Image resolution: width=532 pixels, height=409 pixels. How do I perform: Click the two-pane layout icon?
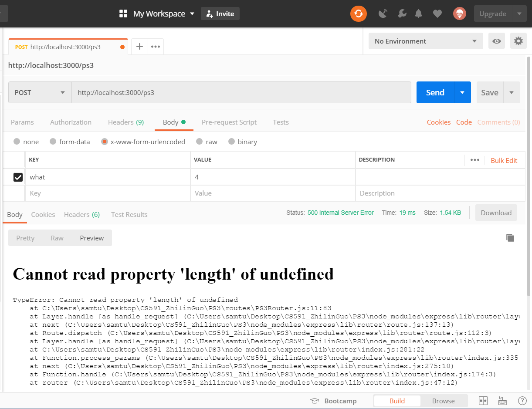coord(483,401)
